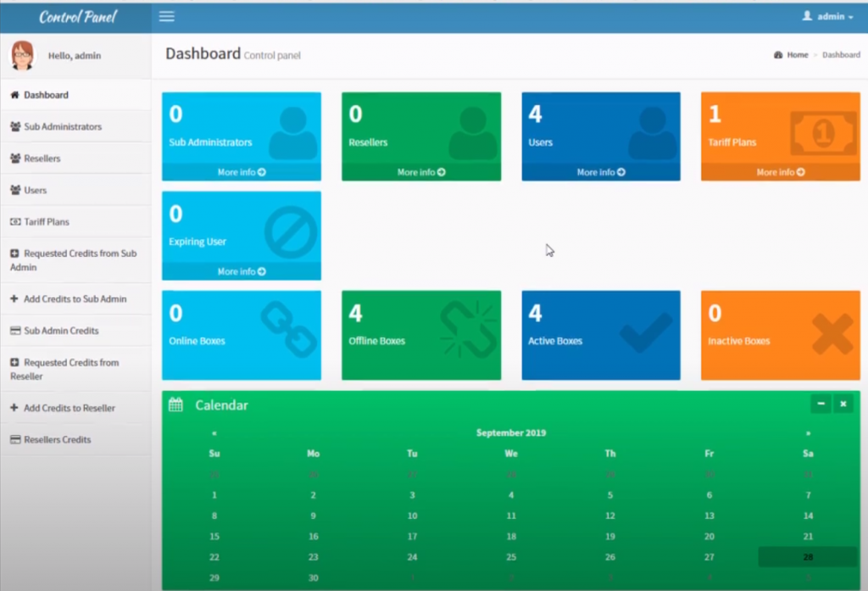Open Sub Admin Credits via its card icon

17,331
